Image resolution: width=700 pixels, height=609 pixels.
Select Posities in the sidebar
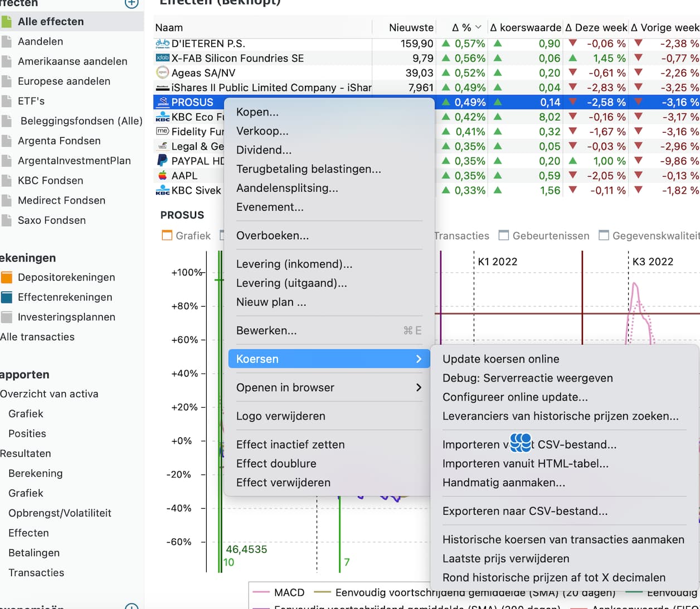27,433
